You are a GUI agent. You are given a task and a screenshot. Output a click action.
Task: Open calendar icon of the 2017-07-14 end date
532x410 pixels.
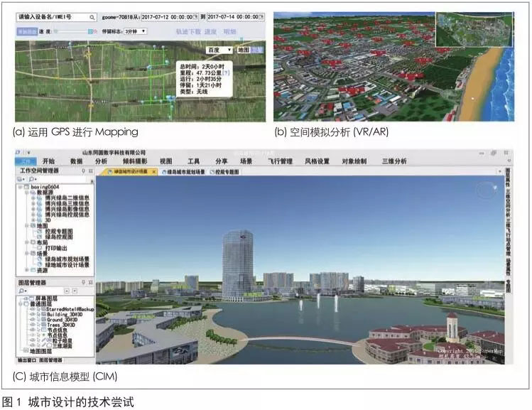pyautogui.click(x=261, y=16)
